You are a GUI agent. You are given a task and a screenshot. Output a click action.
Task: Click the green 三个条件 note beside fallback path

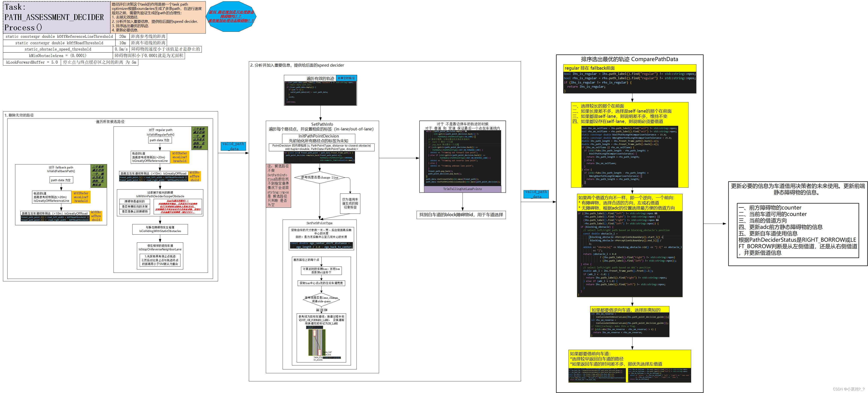pos(99,176)
